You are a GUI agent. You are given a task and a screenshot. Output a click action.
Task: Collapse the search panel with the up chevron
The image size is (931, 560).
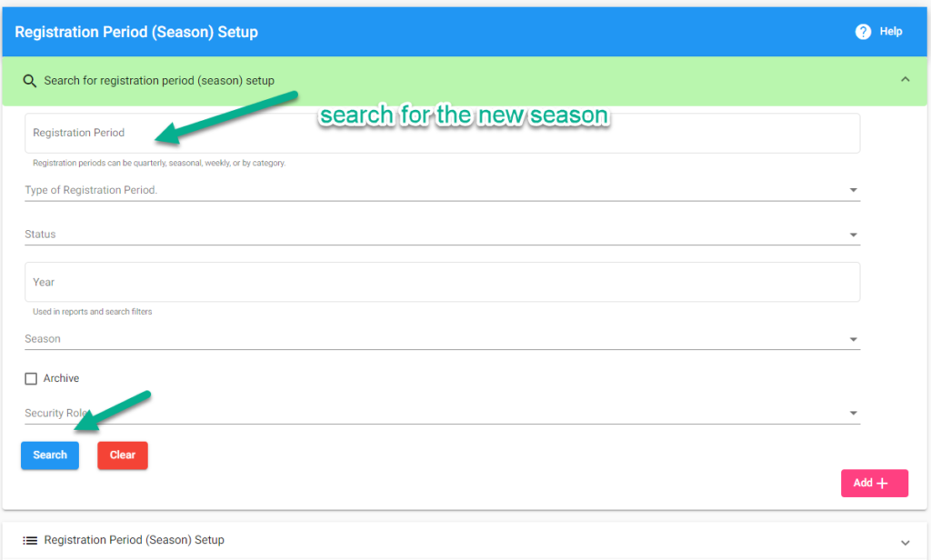pyautogui.click(x=905, y=79)
